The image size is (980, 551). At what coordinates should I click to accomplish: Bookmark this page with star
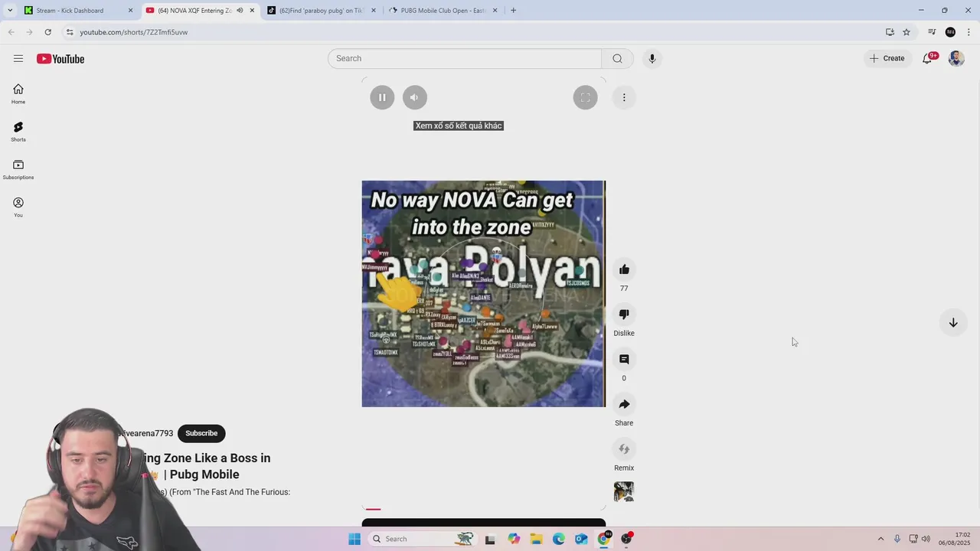click(906, 32)
